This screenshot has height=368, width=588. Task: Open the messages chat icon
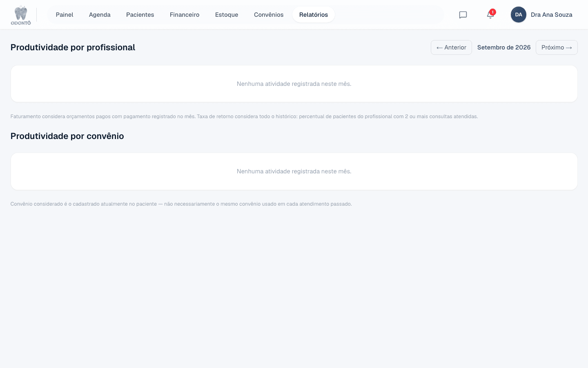click(463, 15)
